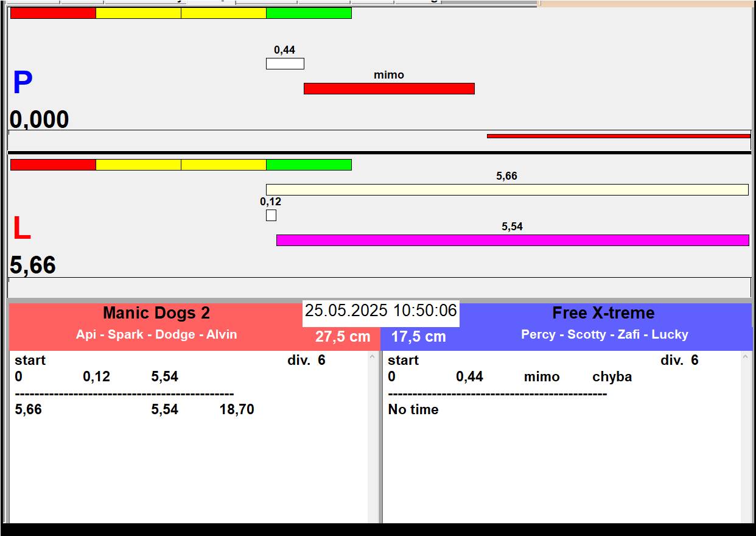This screenshot has height=536, width=756.
Task: Click the red L lane letter
Action: coord(22,229)
